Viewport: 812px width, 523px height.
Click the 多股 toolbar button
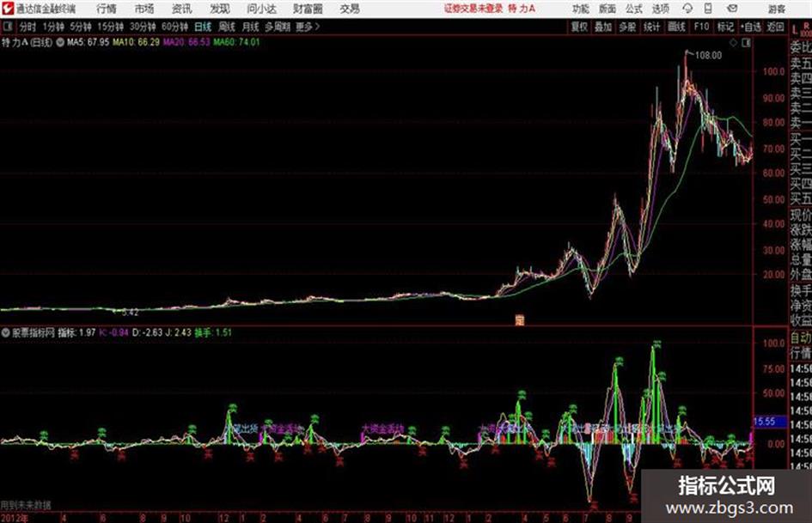(627, 27)
